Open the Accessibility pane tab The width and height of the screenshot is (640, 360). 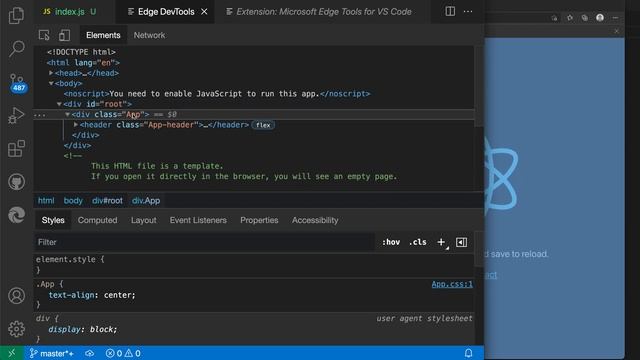(x=315, y=220)
